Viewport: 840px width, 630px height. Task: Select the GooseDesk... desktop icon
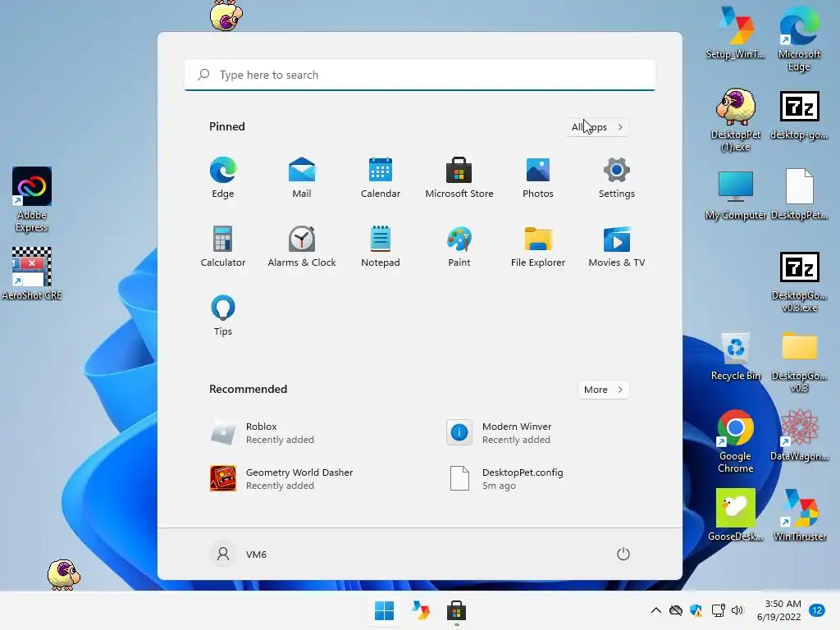[736, 515]
